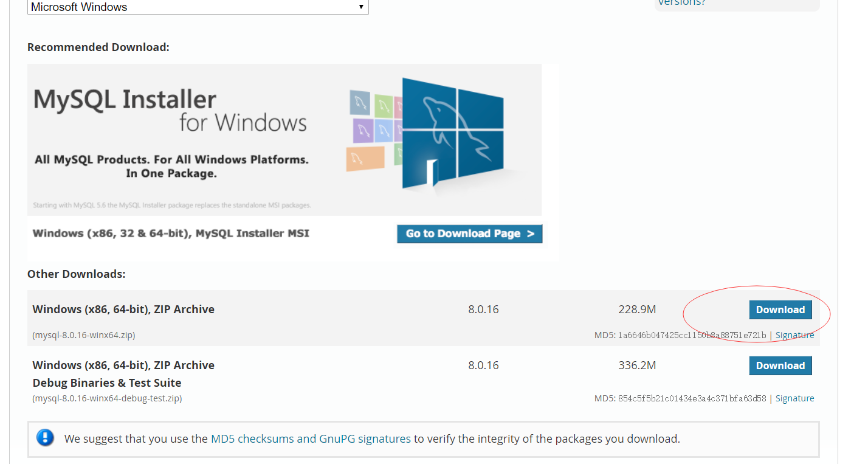Click the blue info exclamation icon
Viewport: 868px width, 464px height.
pos(46,438)
